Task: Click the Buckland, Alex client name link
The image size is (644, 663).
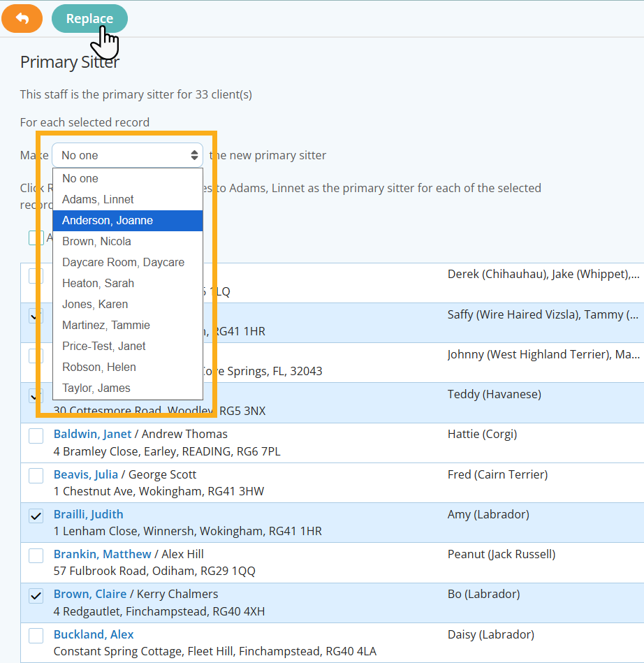Action: [93, 634]
